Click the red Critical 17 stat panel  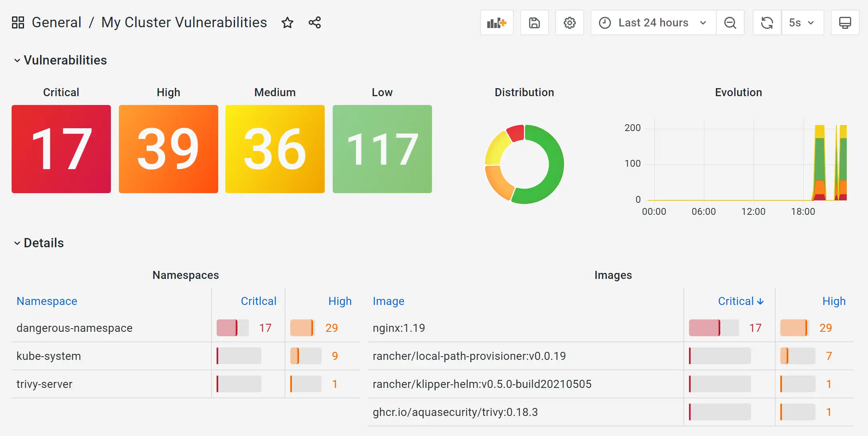[61, 149]
